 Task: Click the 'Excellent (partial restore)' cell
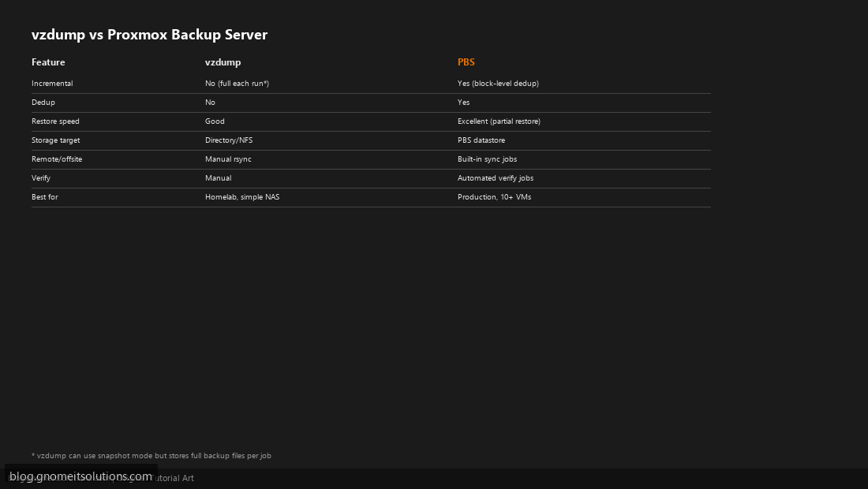[x=499, y=121]
